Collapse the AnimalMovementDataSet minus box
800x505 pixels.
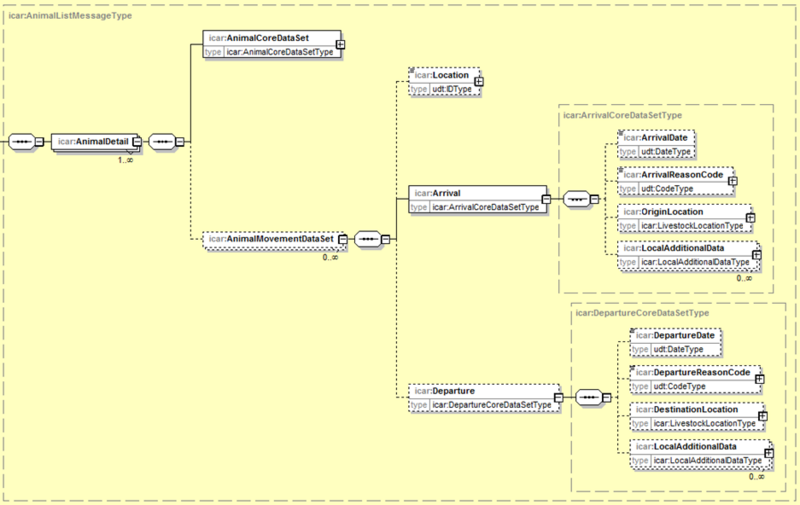pos(343,239)
